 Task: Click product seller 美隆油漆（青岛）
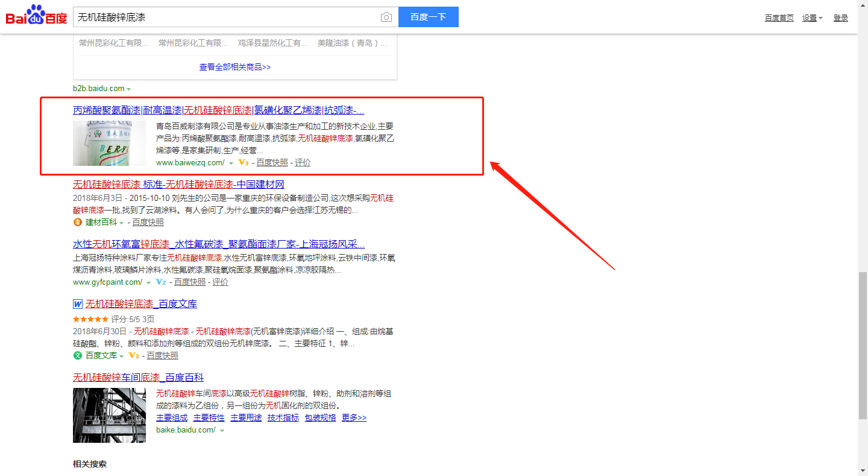point(352,43)
